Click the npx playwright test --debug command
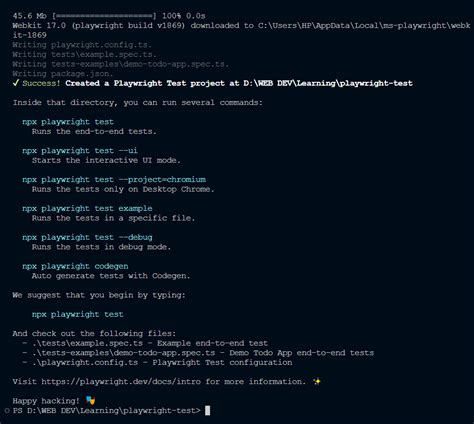The width and height of the screenshot is (474, 424). coord(87,237)
